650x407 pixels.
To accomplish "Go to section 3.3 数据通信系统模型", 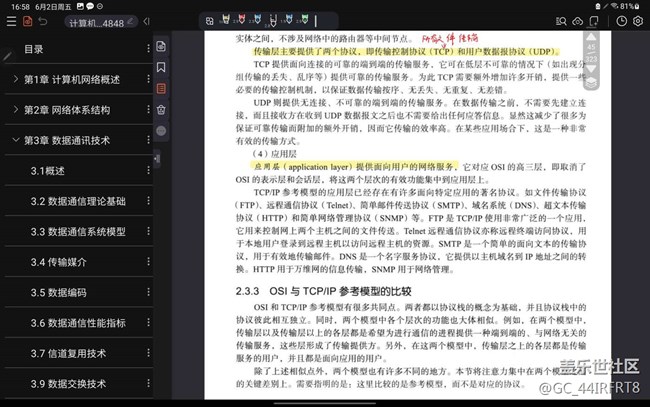I will pyautogui.click(x=78, y=232).
